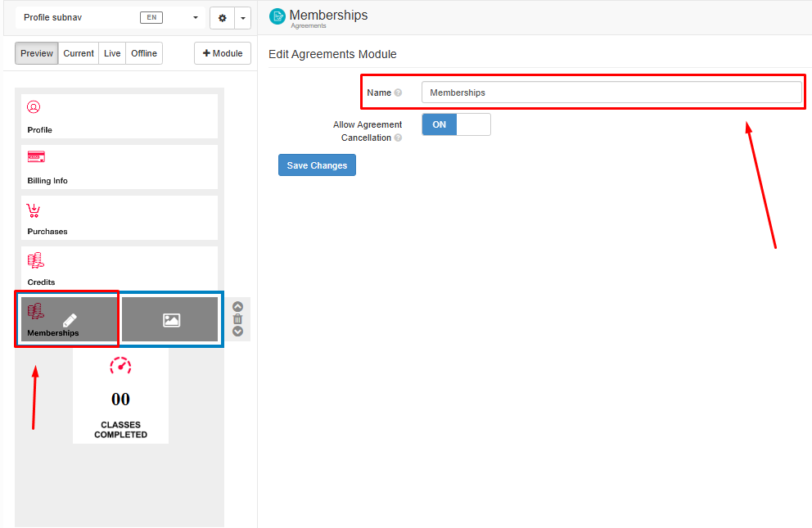Focus the Name input field
The image size is (812, 528).
tap(611, 93)
